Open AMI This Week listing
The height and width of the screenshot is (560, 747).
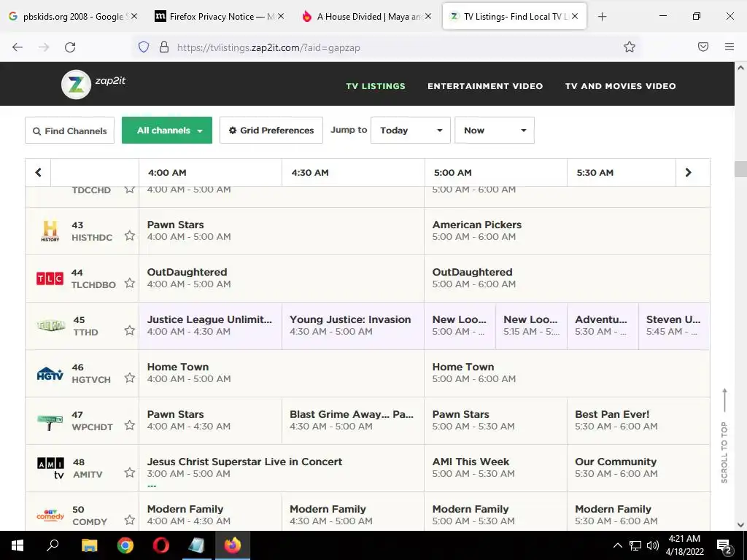[x=495, y=468]
